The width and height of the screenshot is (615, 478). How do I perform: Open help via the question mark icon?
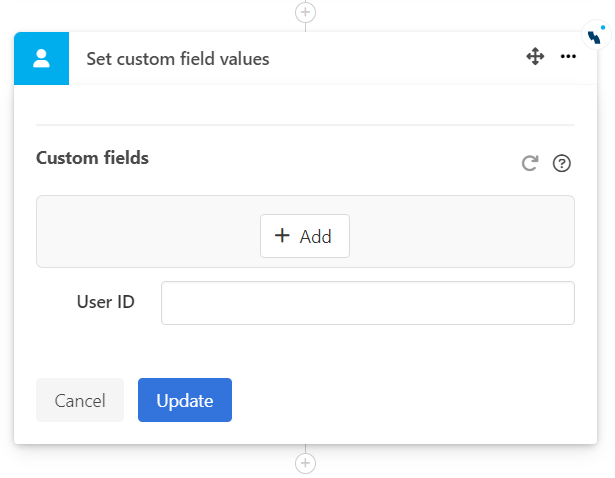click(x=562, y=163)
